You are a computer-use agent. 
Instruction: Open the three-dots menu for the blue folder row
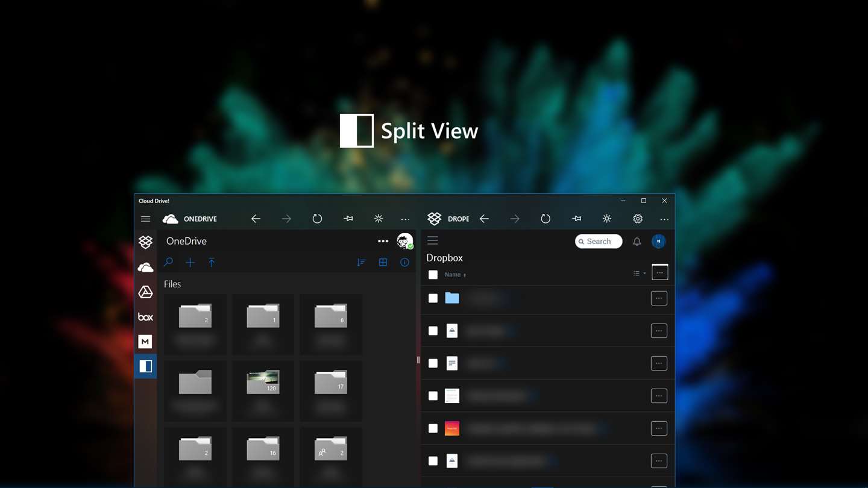tap(659, 298)
